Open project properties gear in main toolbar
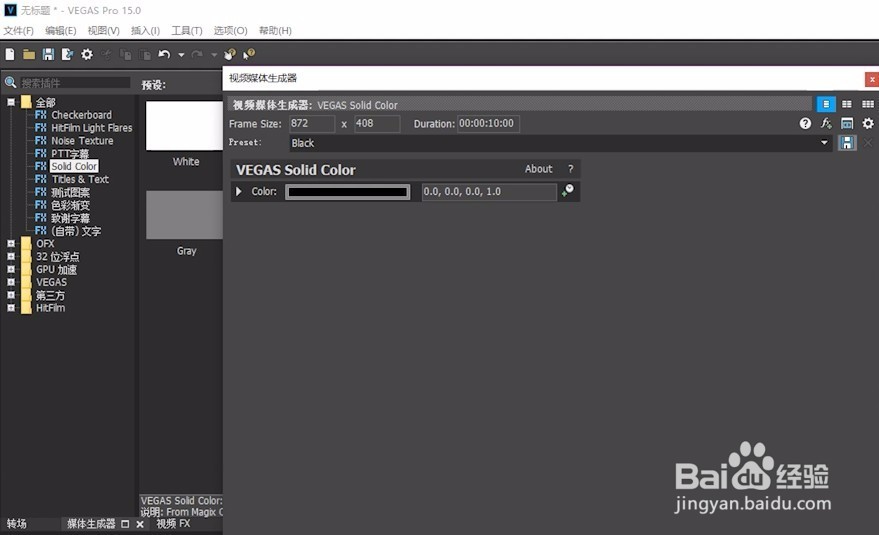Screen dimensions: 879x535 pyautogui.click(x=87, y=54)
